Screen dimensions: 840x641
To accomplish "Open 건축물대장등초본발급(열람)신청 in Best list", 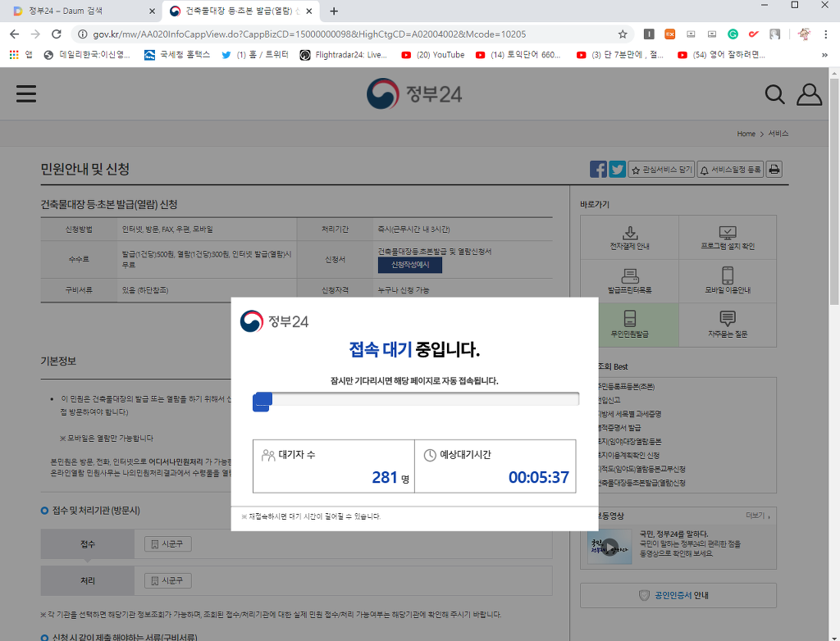I will click(x=642, y=483).
